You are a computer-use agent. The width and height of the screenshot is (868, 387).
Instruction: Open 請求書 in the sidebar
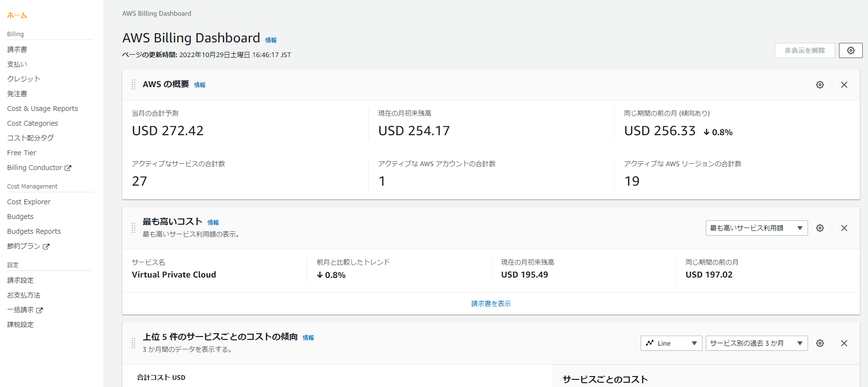click(17, 50)
